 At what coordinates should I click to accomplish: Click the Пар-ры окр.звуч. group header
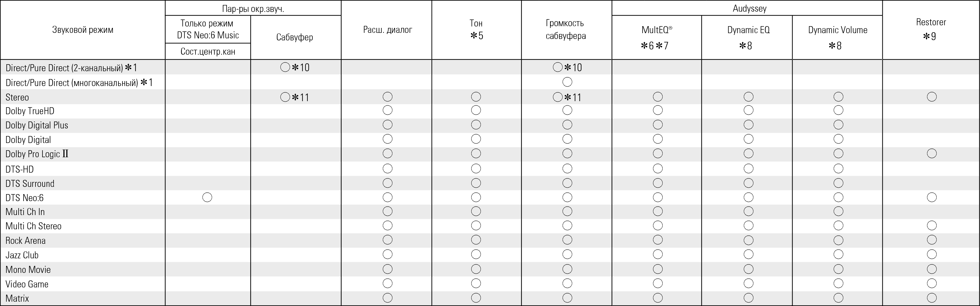pos(253,9)
